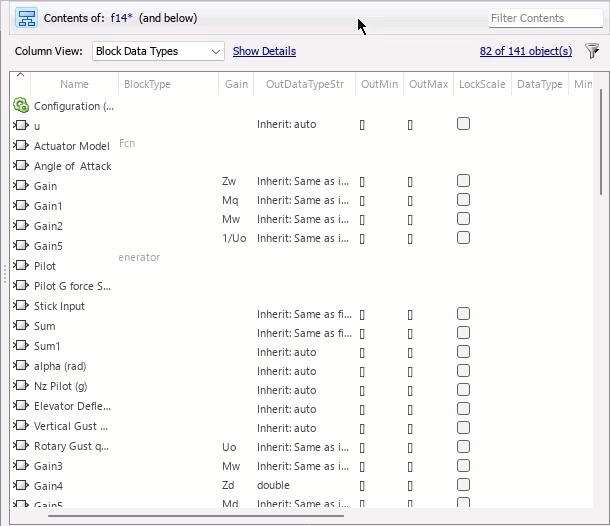Viewport: 610px width, 526px height.
Task: Sort by the OutDataTypeStr column header
Action: pyautogui.click(x=304, y=85)
